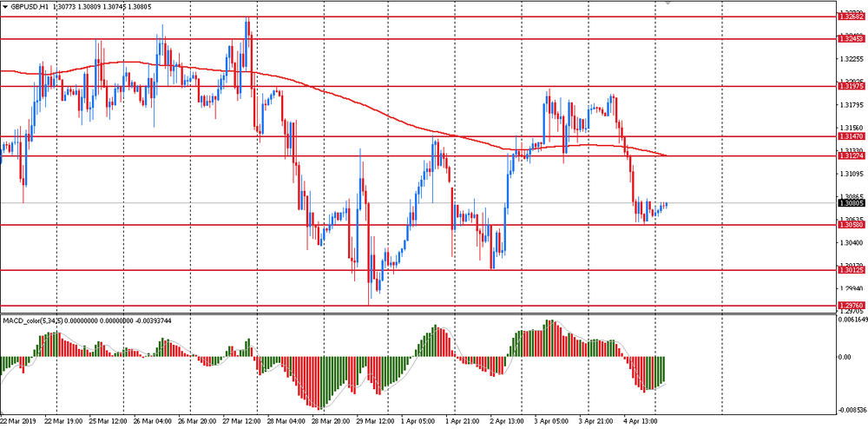This screenshot has width=868, height=429.
Task: Click the 1.31095 price scale value
Action: coord(852,174)
